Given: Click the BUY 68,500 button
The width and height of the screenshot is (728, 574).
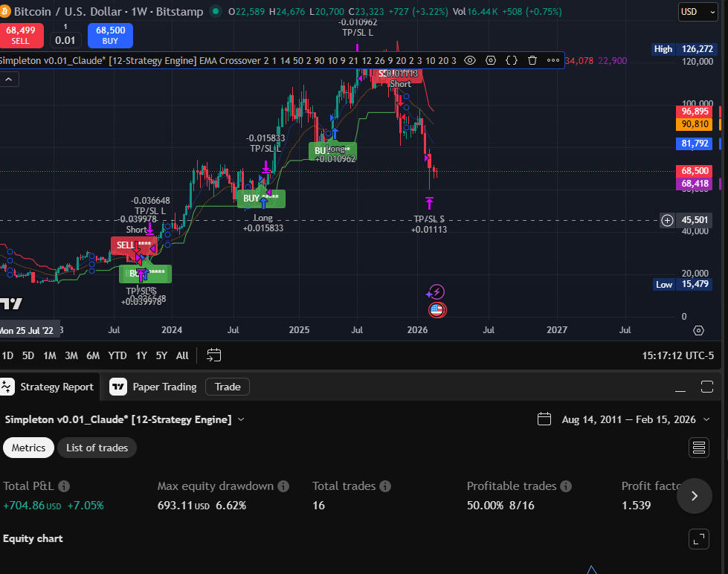Looking at the screenshot, I should 110,35.
